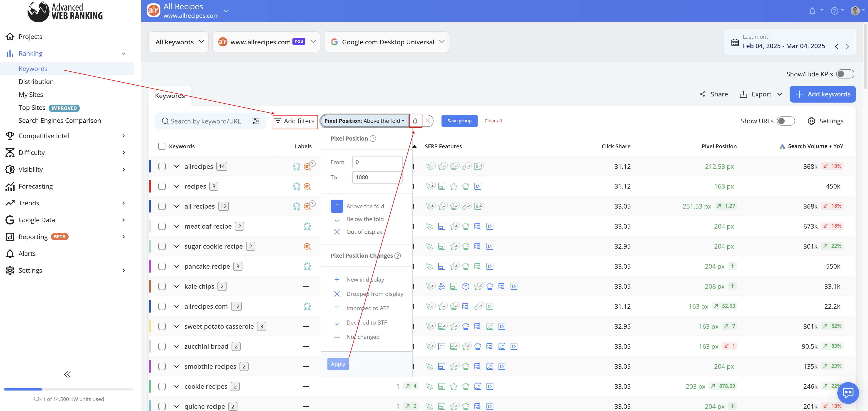This screenshot has width=868, height=411.
Task: Go to the previous date period arrow
Action: coord(836,47)
